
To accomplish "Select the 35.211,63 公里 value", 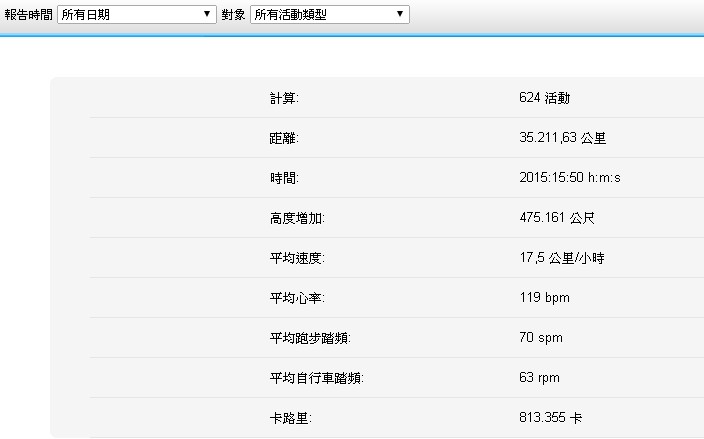I will (563, 138).
